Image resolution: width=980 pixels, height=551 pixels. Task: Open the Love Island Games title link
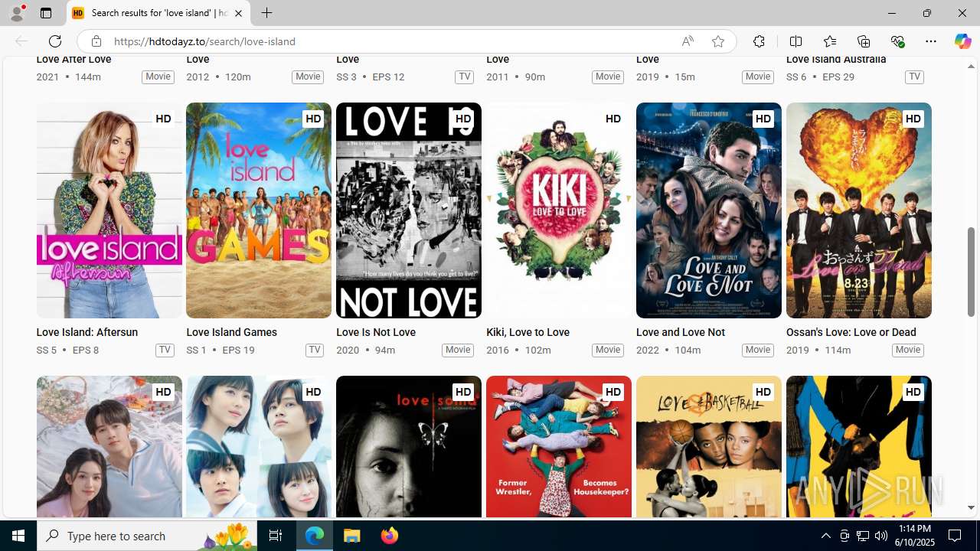point(231,332)
